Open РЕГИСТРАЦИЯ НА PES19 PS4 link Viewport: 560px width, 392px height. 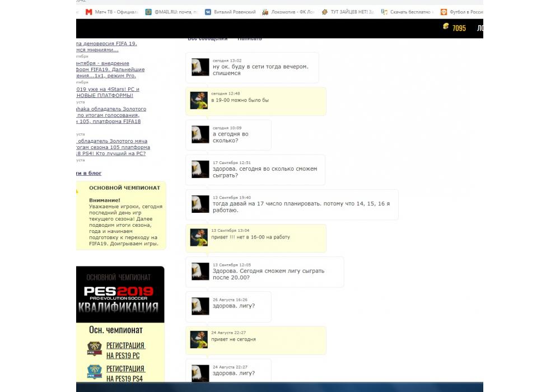click(x=125, y=374)
